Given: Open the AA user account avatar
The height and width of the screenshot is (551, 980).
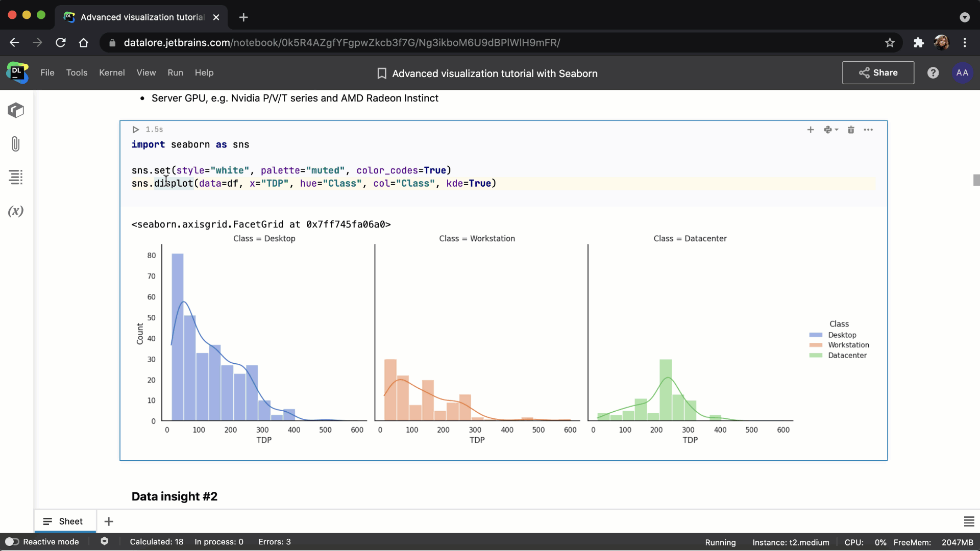Looking at the screenshot, I should click(962, 73).
